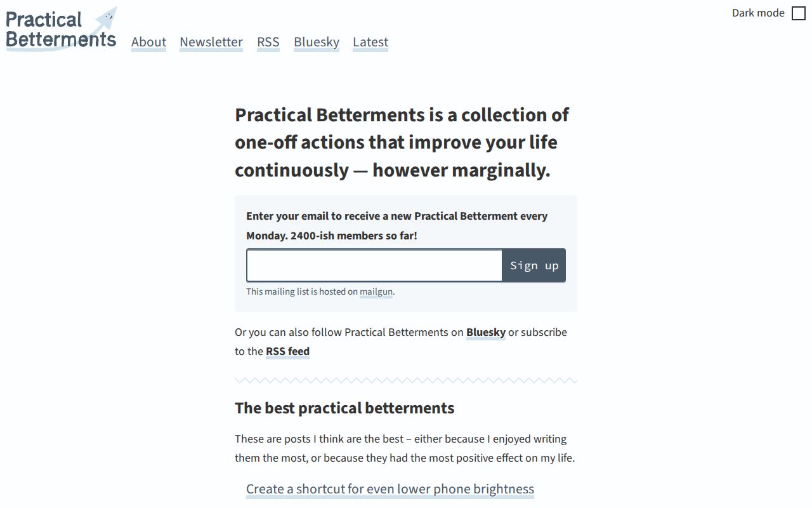Click the heading The best practical betterments
This screenshot has height=508, width=812.
pos(344,408)
